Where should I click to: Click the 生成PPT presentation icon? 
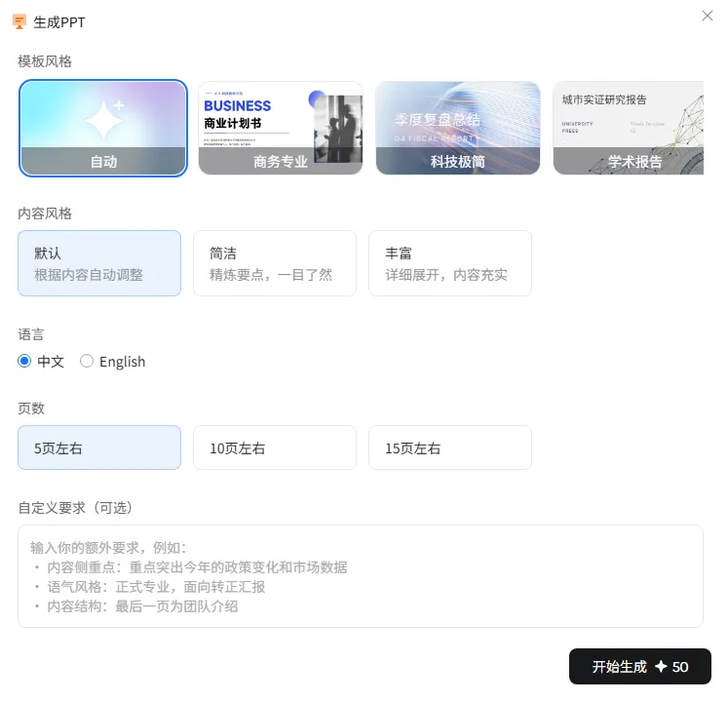19,21
